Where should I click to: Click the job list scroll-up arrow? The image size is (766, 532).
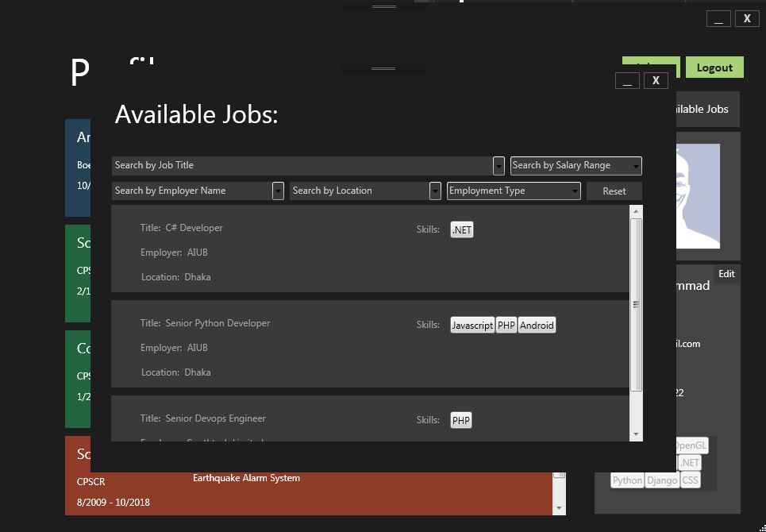tap(636, 211)
